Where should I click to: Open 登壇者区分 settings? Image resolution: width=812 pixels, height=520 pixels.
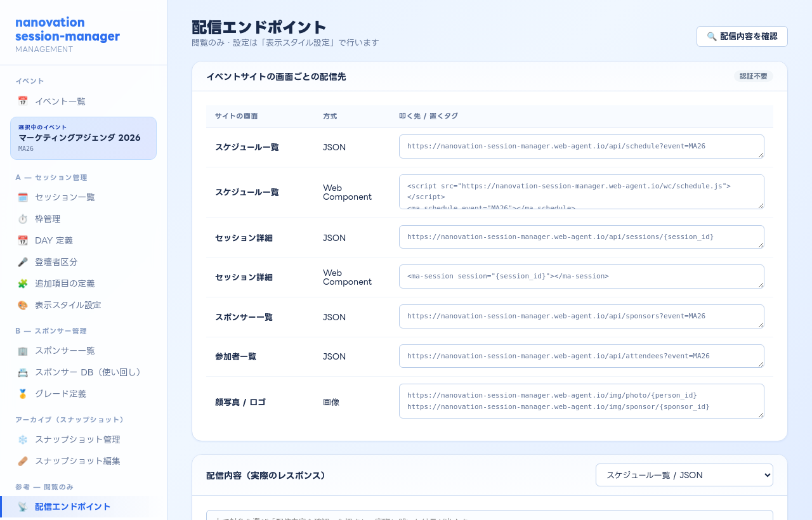tap(83, 262)
